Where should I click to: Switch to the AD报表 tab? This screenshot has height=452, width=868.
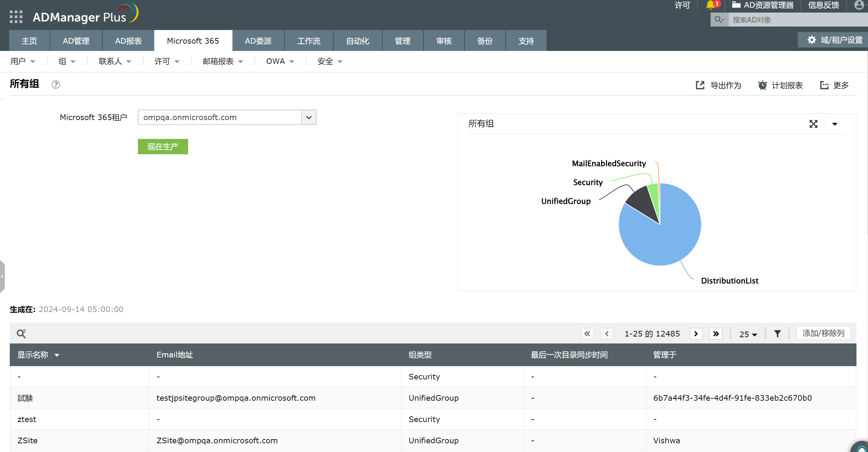click(x=128, y=41)
